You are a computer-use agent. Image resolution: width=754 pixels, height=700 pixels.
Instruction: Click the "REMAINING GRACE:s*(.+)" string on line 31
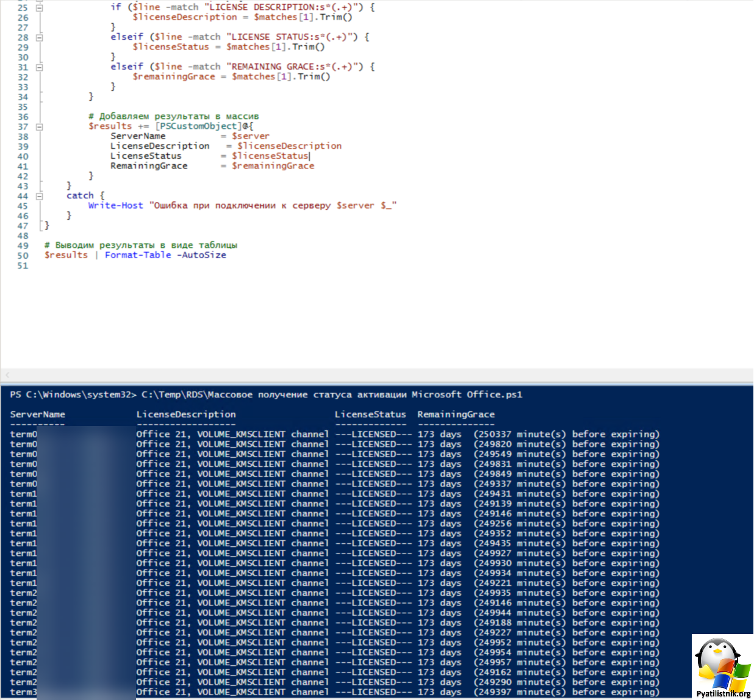(x=295, y=67)
